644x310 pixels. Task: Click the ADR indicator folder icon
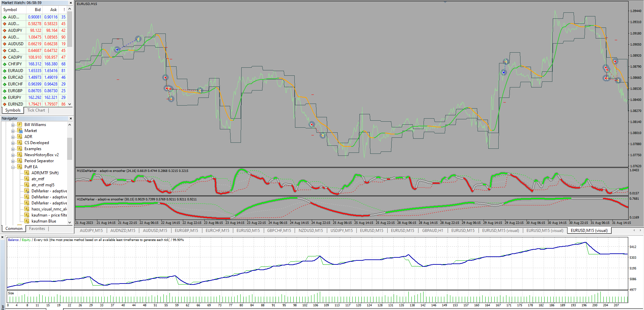click(x=20, y=137)
